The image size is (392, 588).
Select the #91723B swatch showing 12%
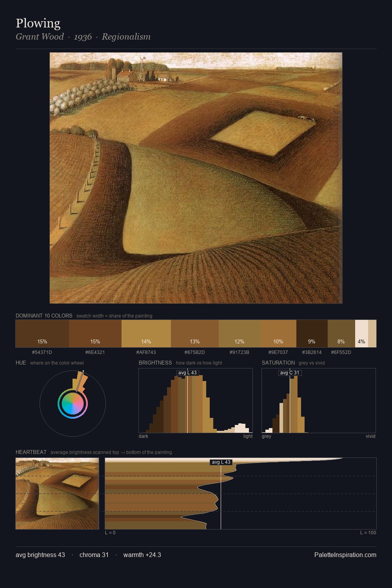point(240,334)
